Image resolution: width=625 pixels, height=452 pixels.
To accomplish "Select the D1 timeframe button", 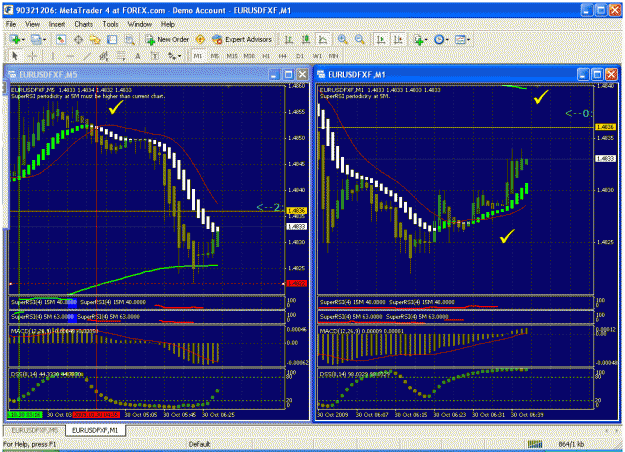I will [x=300, y=56].
